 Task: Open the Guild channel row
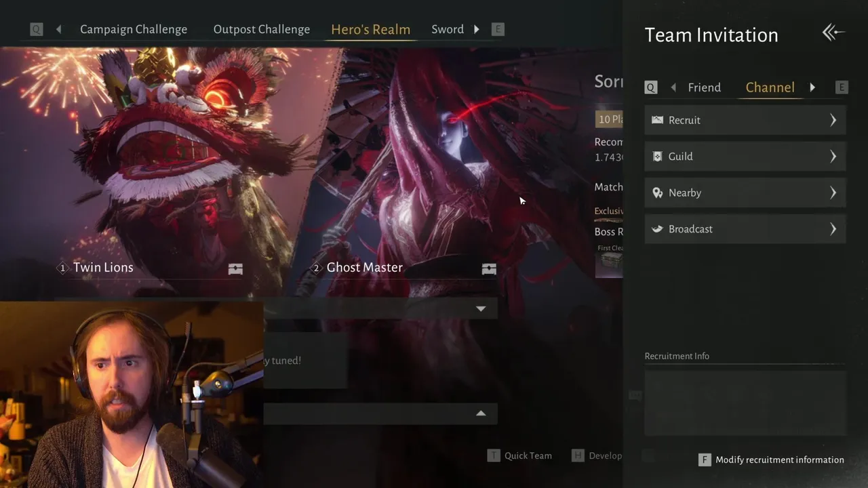745,157
